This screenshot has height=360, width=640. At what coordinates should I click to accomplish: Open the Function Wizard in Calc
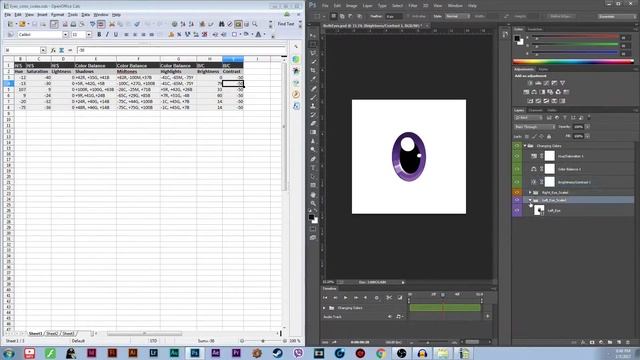53,50
